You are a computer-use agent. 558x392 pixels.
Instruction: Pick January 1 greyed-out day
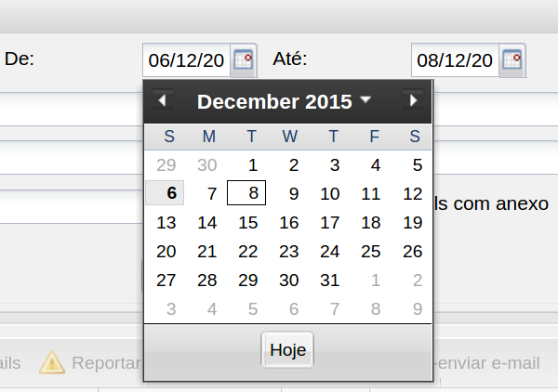[375, 280]
